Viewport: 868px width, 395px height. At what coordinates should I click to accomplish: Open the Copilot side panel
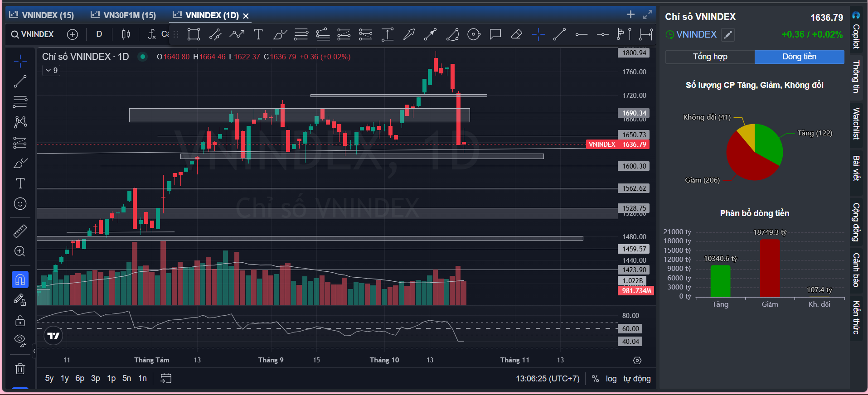[856, 31]
